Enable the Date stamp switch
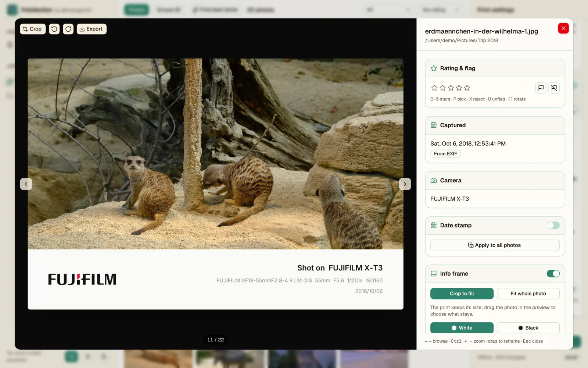 pos(553,225)
